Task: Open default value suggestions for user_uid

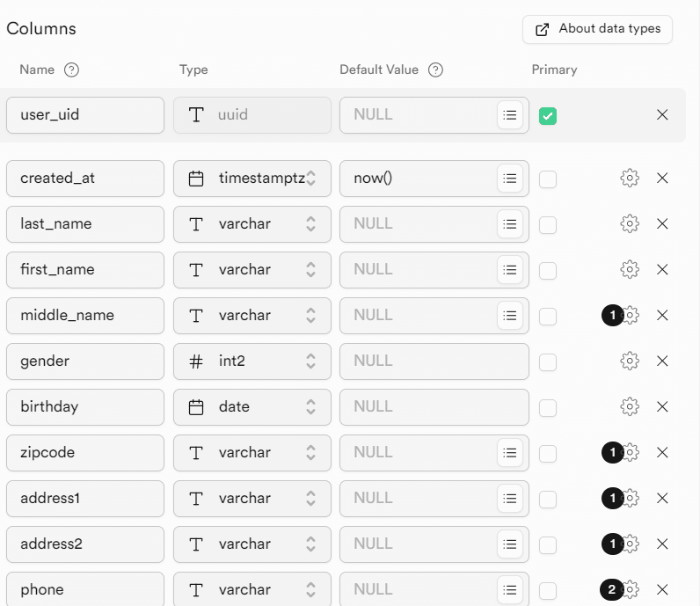Action: click(x=510, y=114)
